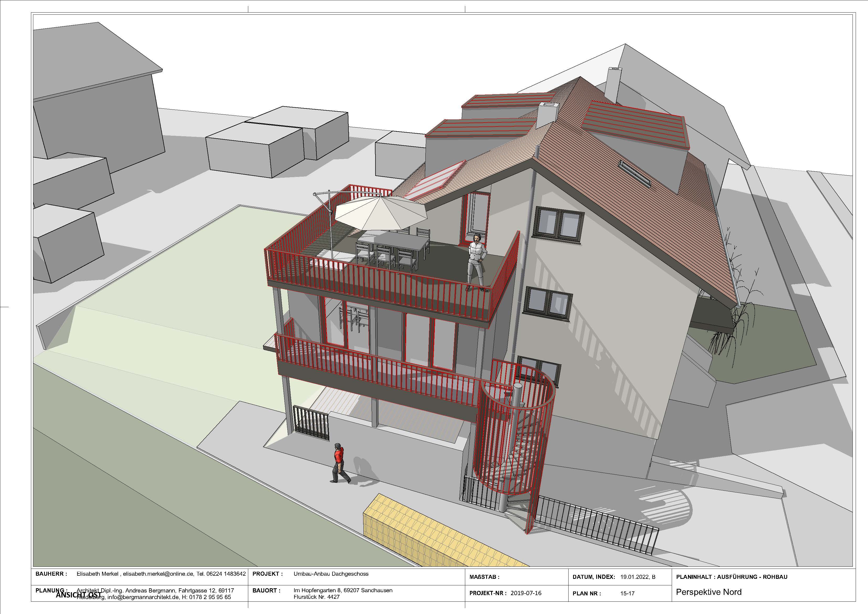Click the "BAUHERR :" label
The width and height of the screenshot is (868, 614).
pos(51,574)
